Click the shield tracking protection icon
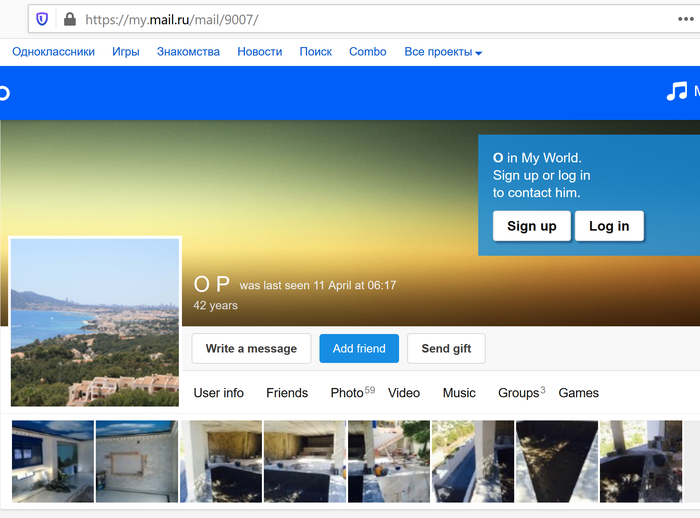The height and width of the screenshot is (518, 700). [42, 19]
